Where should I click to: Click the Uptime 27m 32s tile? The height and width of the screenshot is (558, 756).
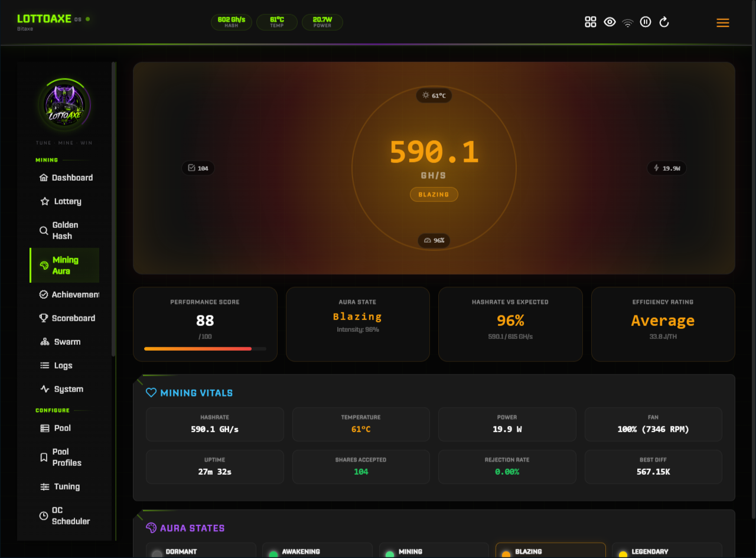215,467
